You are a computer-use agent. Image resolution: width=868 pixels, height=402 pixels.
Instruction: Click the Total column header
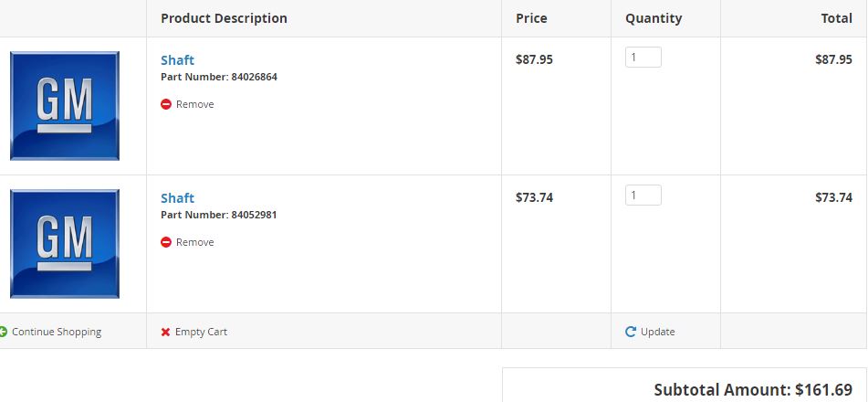click(x=836, y=18)
